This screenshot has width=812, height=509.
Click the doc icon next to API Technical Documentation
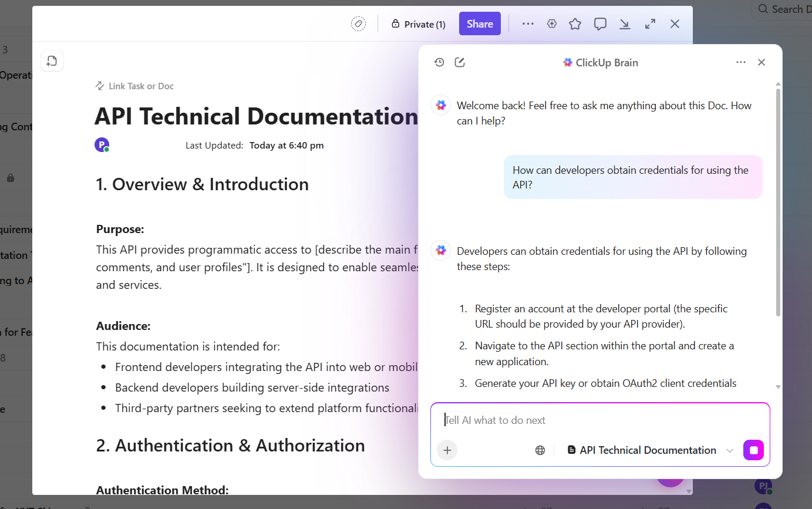click(571, 450)
